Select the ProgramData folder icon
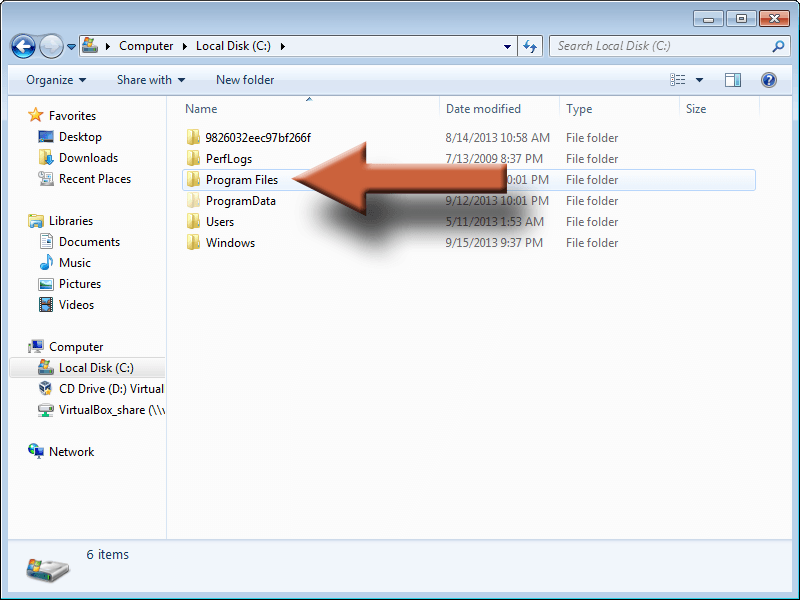The image size is (800, 600). click(193, 200)
